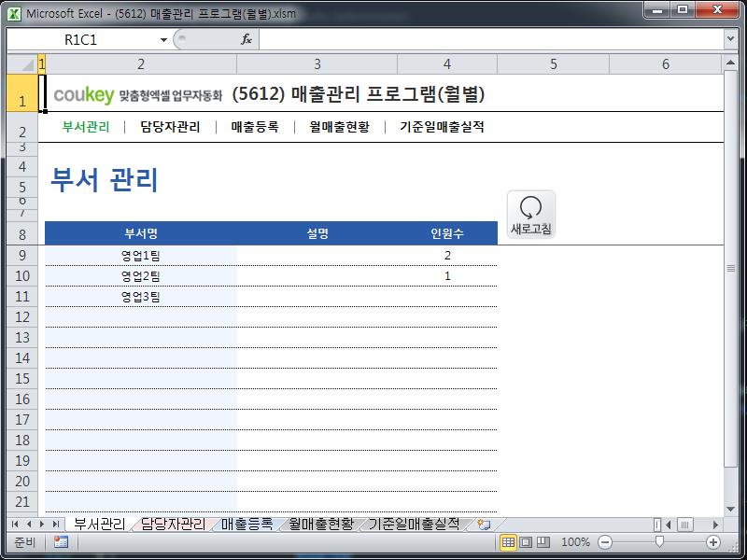Click the formula bar input area
The width and height of the screenshot is (747, 560).
click(491, 39)
